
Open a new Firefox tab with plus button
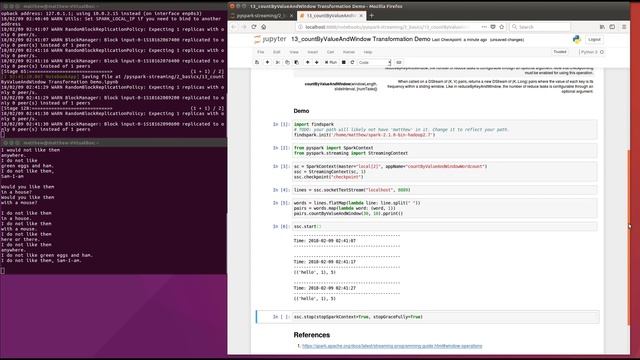[372, 16]
